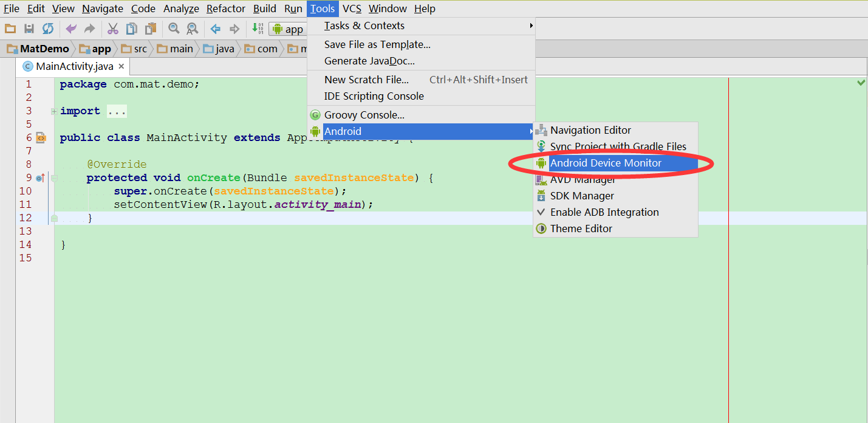The image size is (868, 423).
Task: Open the Edit menu
Action: point(36,9)
